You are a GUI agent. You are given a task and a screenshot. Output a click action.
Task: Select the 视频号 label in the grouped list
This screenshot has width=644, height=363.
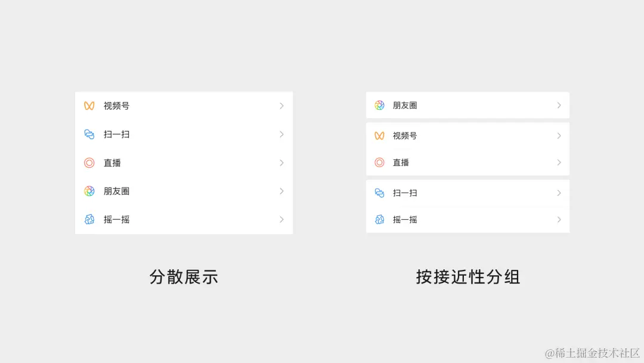(405, 136)
